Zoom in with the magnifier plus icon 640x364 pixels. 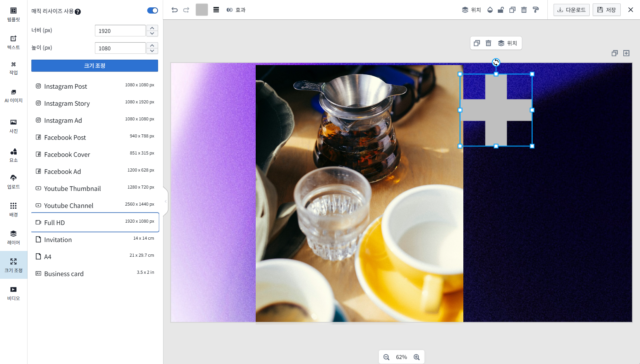[416, 357]
